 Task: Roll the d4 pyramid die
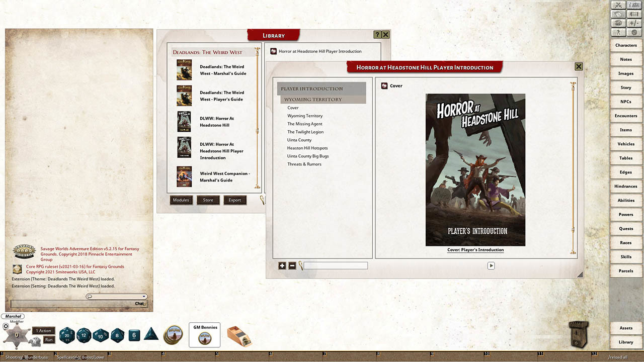151,335
